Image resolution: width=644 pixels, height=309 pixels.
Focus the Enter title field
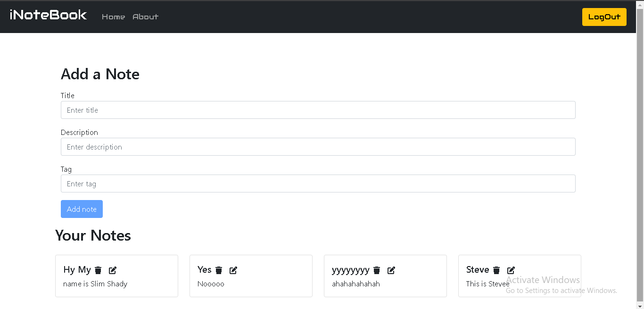[x=318, y=109]
